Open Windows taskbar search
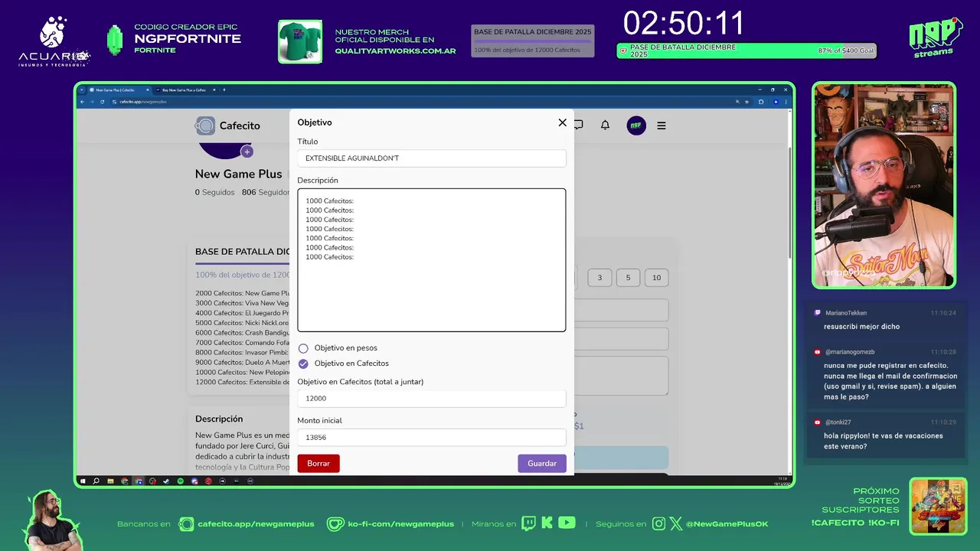 [x=96, y=481]
